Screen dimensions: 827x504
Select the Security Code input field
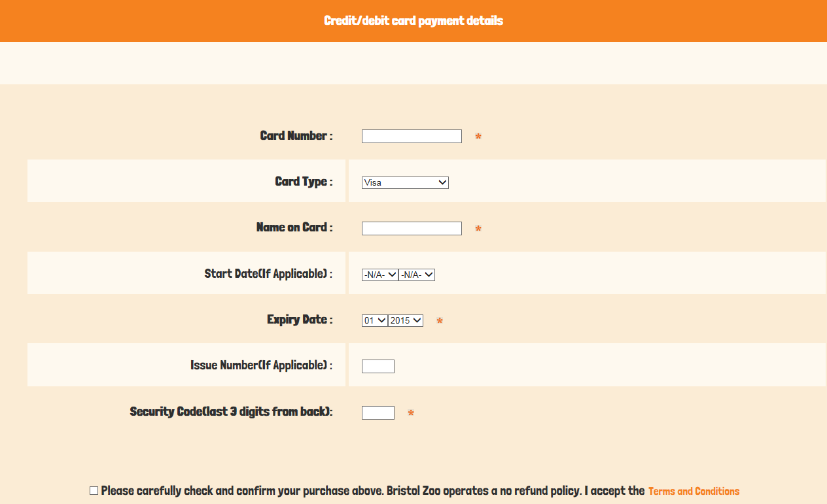[x=378, y=413]
